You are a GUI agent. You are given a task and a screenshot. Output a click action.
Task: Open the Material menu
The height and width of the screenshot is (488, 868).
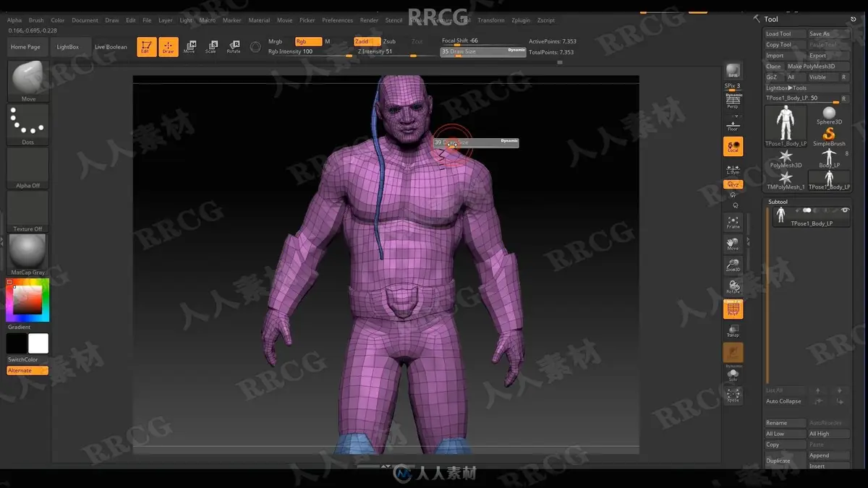click(x=259, y=20)
